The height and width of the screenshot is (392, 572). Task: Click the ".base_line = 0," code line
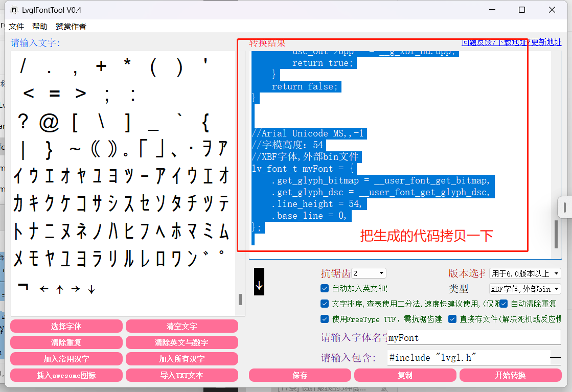click(x=309, y=216)
